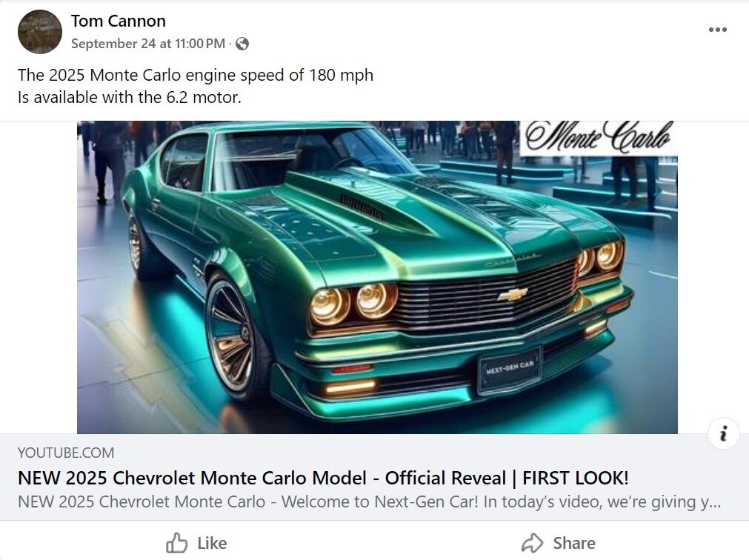749x560 pixels.
Task: Open the green Monte Carlo video thumbnail
Action: pyautogui.click(x=377, y=277)
